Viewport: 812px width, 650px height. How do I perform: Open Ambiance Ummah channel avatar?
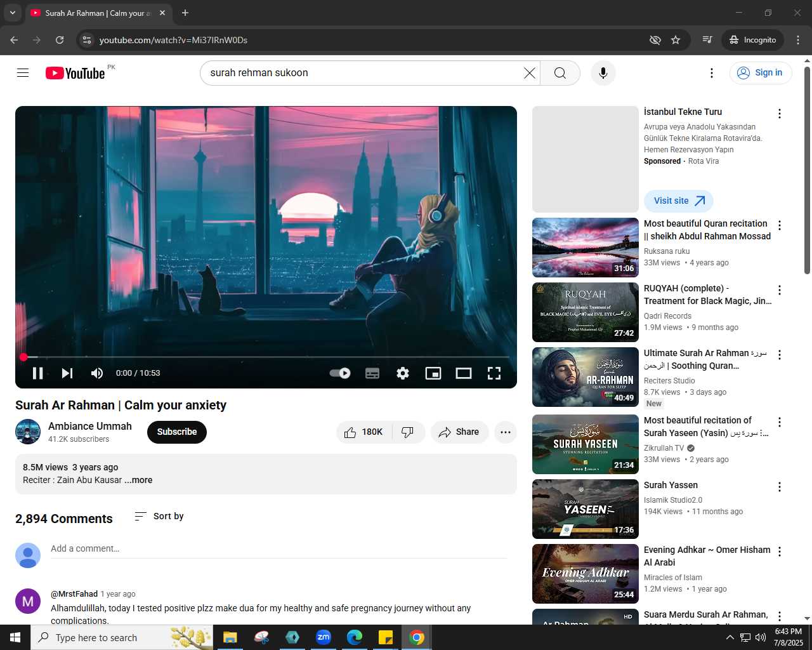point(28,432)
